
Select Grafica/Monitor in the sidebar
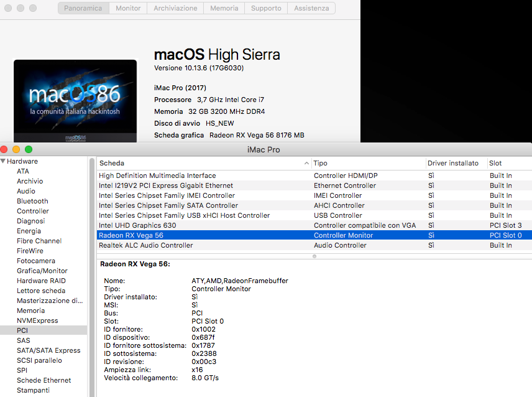coord(42,271)
